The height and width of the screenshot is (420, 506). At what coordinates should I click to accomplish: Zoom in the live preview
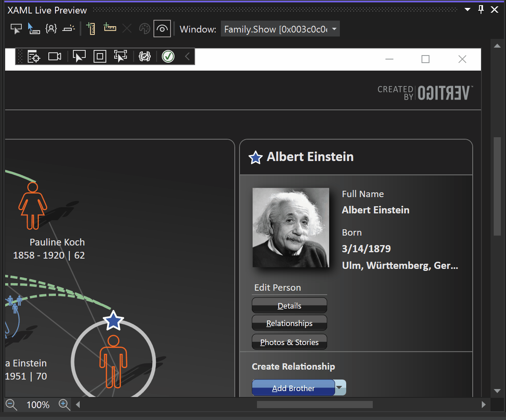pyautogui.click(x=64, y=405)
